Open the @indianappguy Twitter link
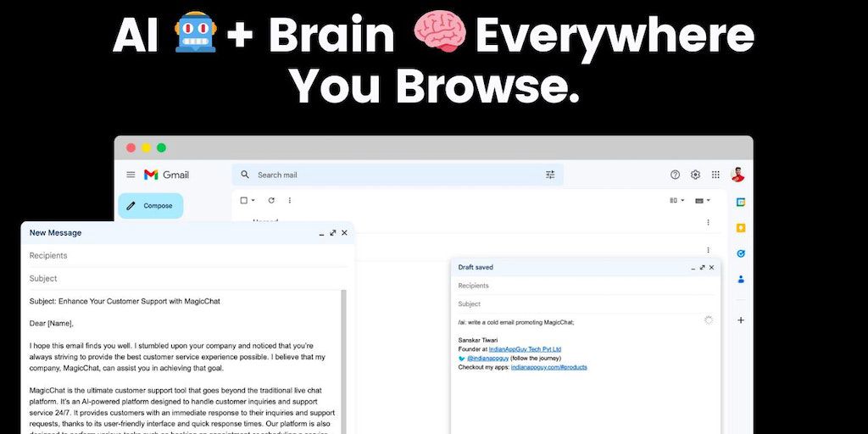This screenshot has height=434, width=868. pos(487,359)
